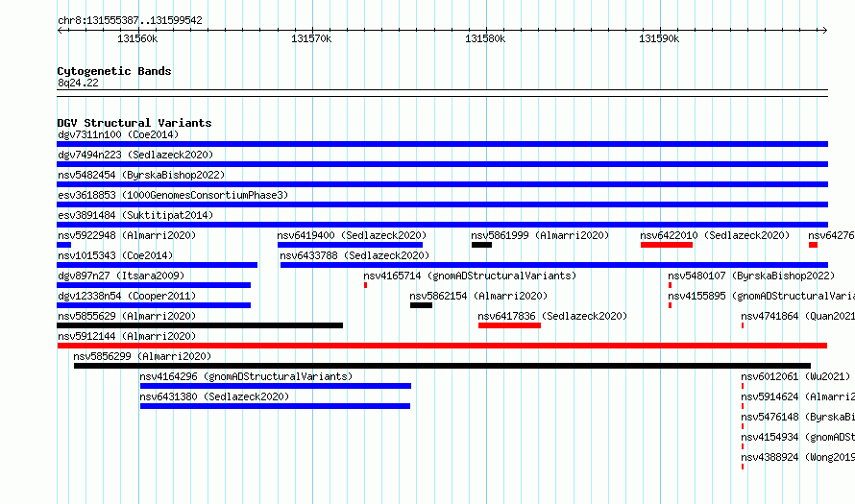Image resolution: width=855 pixels, height=504 pixels.
Task: Open dgv12338n54 (Cooper2011) label
Action: [127, 296]
